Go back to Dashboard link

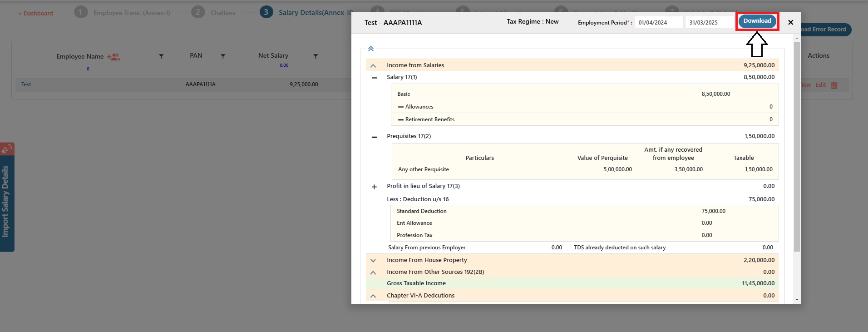point(35,13)
